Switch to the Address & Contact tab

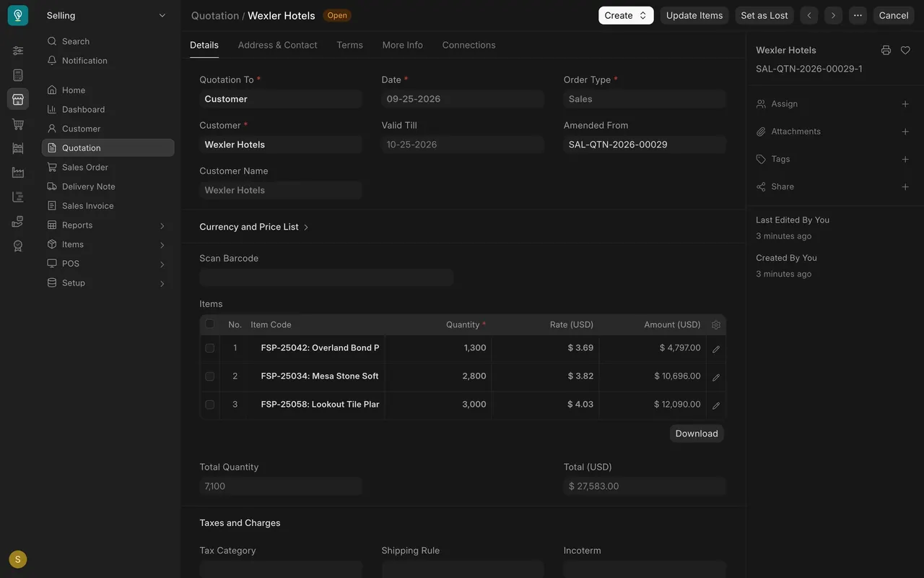(x=277, y=45)
